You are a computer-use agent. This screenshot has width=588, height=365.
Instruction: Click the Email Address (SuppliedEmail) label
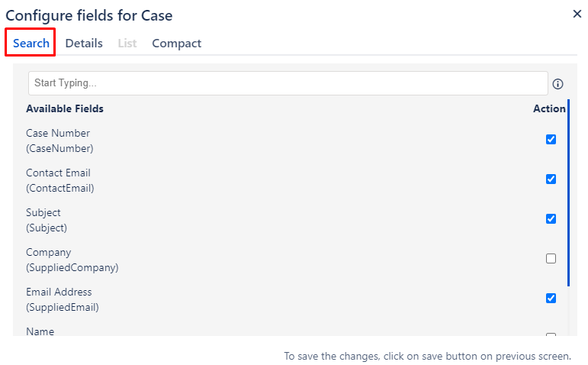pos(63,299)
